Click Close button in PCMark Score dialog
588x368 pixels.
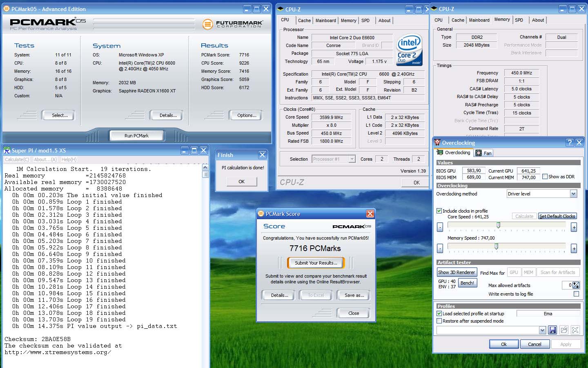point(354,313)
